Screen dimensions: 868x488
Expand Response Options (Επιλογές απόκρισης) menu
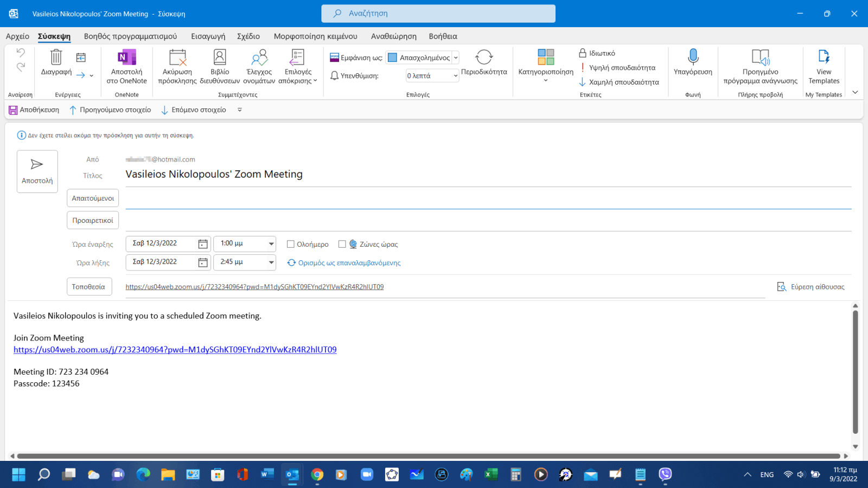298,66
